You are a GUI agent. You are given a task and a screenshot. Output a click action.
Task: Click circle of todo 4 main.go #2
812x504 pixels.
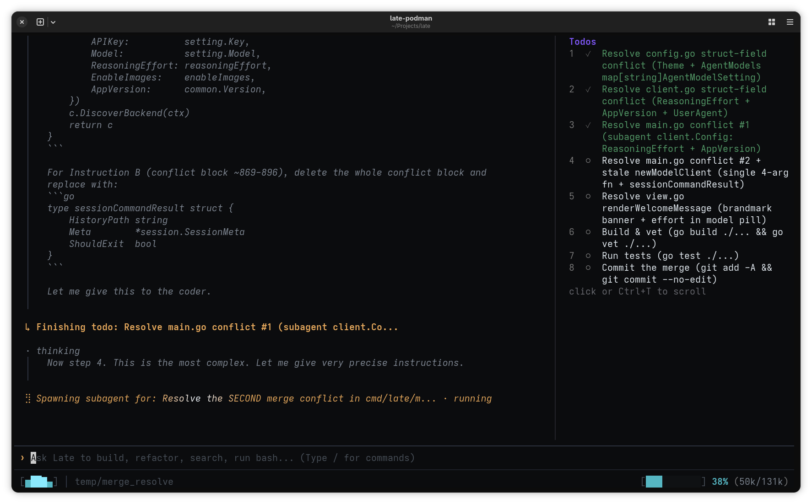[588, 161]
